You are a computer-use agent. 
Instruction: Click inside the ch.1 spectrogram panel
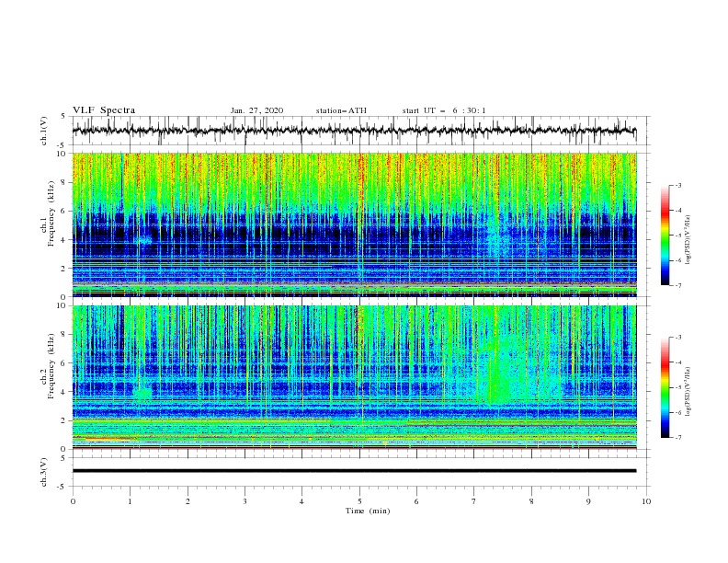[x=354, y=224]
